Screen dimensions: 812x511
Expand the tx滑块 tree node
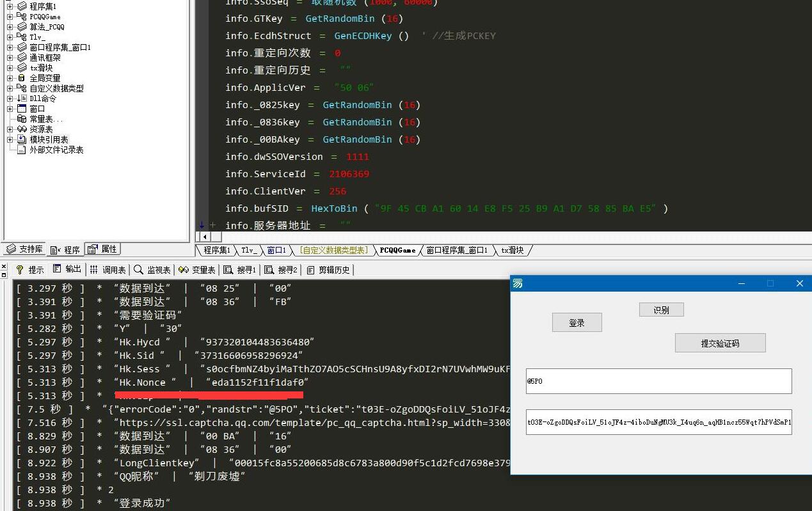coord(10,68)
